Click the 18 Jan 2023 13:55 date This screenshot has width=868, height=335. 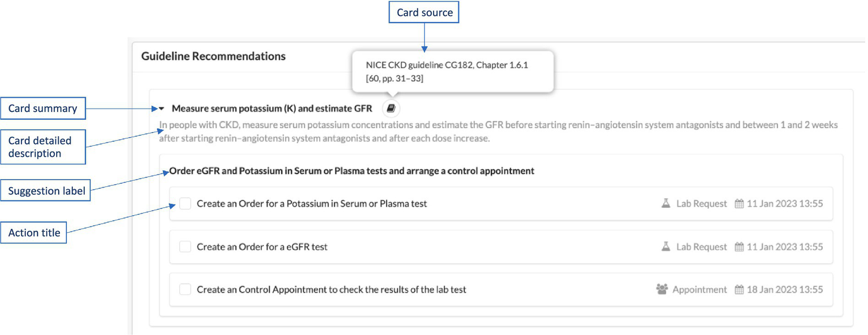pyautogui.click(x=784, y=290)
